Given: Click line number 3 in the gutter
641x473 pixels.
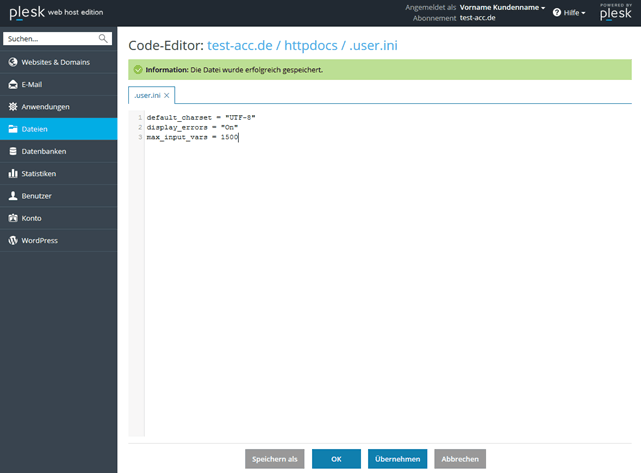Looking at the screenshot, I should pyautogui.click(x=140, y=137).
